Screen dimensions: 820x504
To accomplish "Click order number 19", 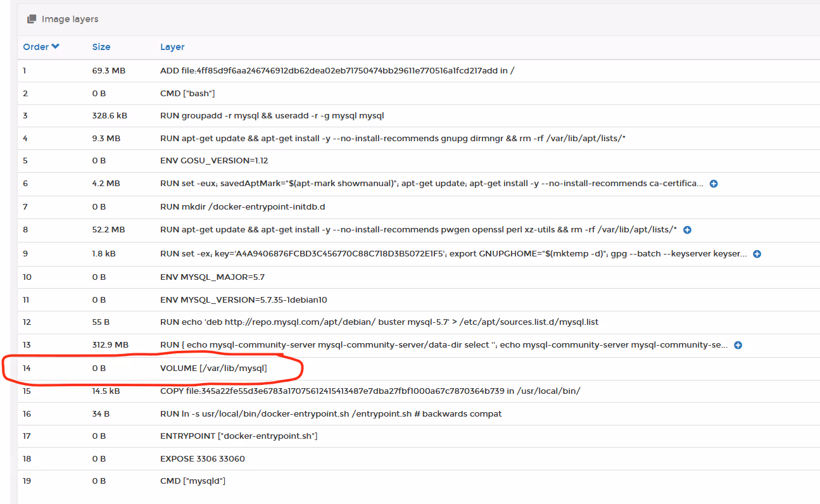I will (27, 481).
